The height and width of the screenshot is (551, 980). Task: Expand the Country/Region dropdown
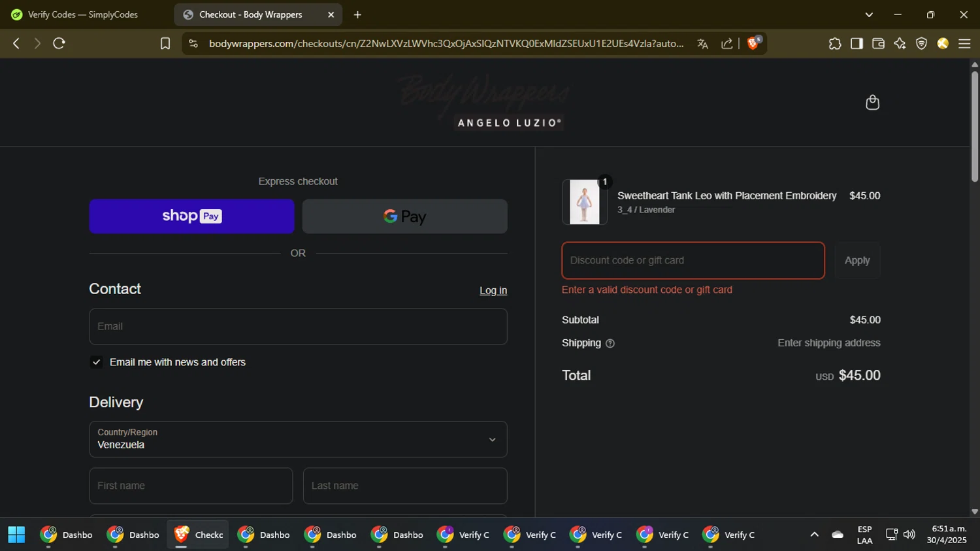[x=298, y=439]
